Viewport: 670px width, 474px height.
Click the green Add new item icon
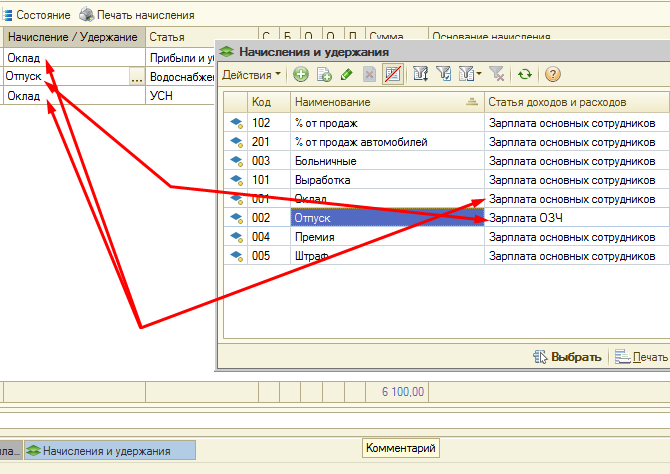300,75
